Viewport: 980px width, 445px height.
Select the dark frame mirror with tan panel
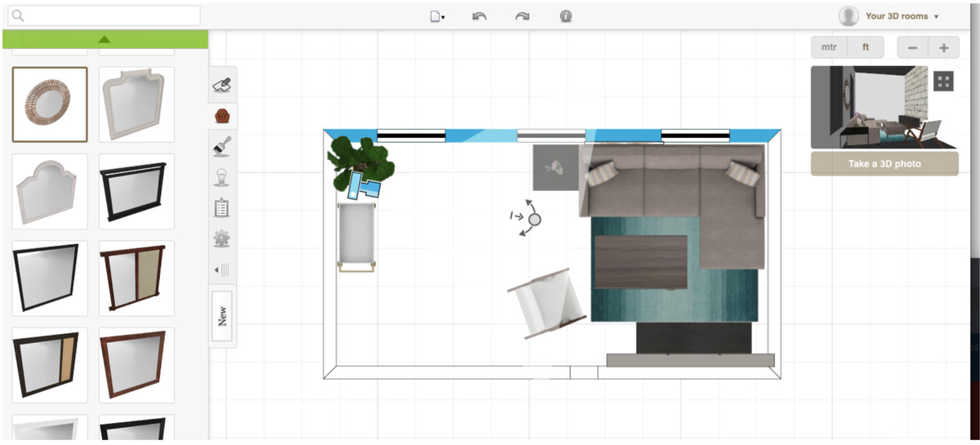pyautogui.click(x=50, y=365)
